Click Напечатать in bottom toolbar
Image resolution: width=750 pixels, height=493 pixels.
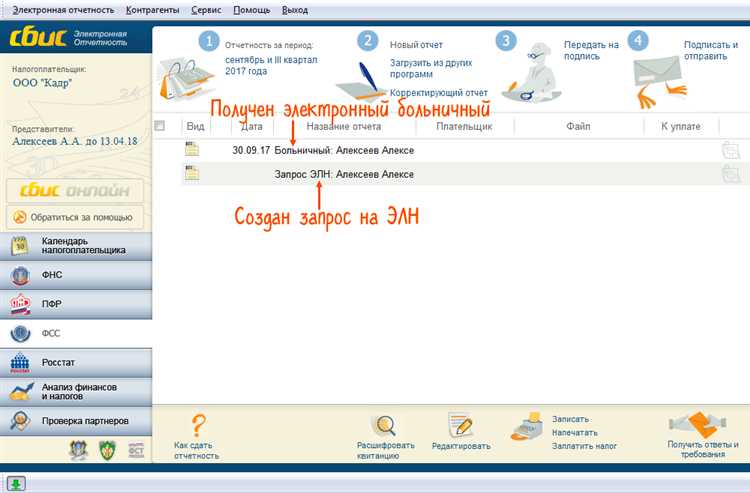(574, 432)
